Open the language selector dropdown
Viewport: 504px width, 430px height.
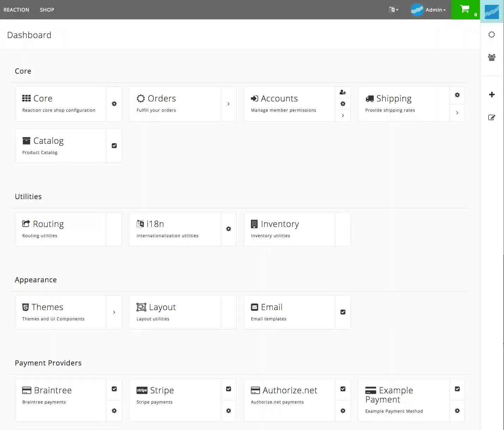click(393, 10)
